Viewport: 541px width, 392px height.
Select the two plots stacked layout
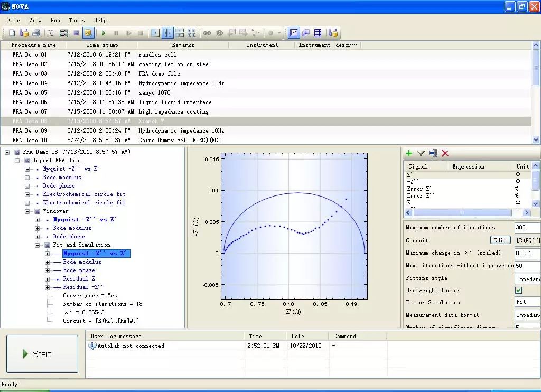point(180,33)
